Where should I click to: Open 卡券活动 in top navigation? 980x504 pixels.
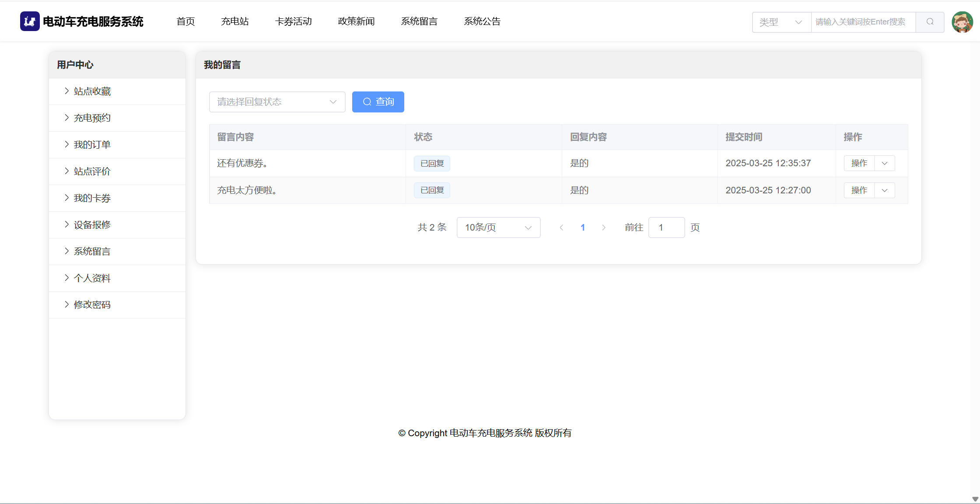293,21
